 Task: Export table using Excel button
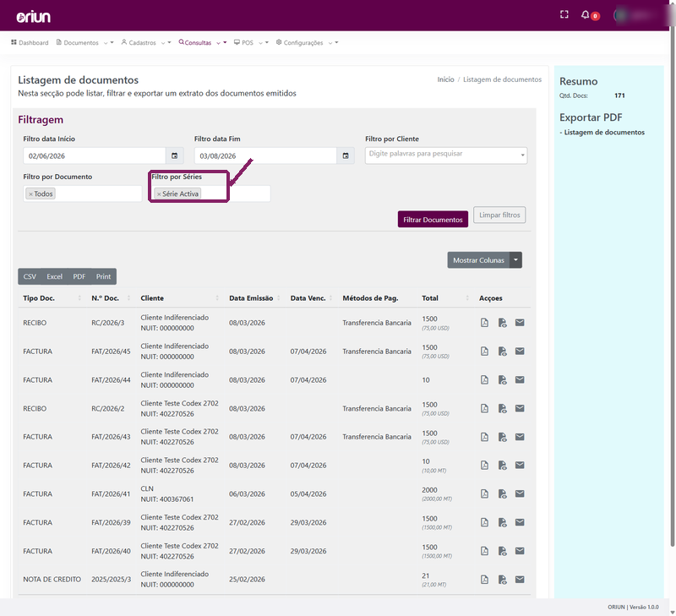pyautogui.click(x=54, y=277)
